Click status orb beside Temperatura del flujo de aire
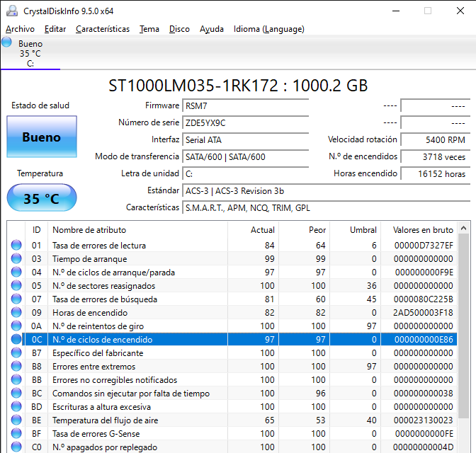476x453 pixels. coord(16,420)
